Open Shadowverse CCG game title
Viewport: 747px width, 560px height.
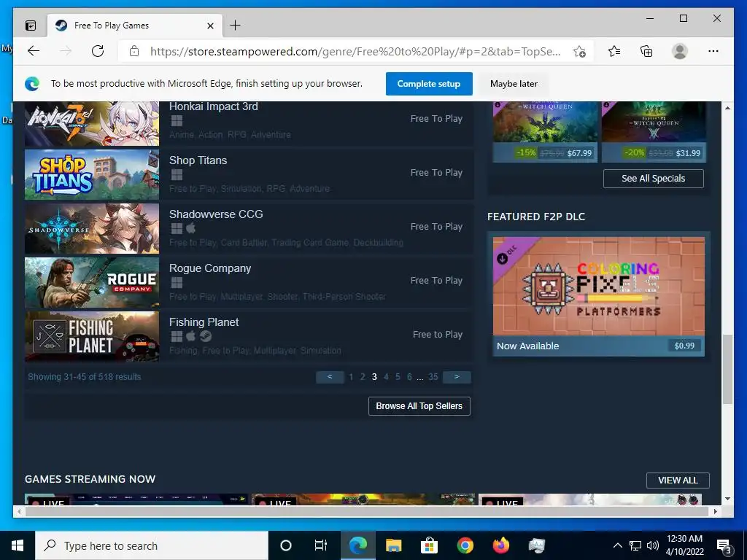[216, 214]
